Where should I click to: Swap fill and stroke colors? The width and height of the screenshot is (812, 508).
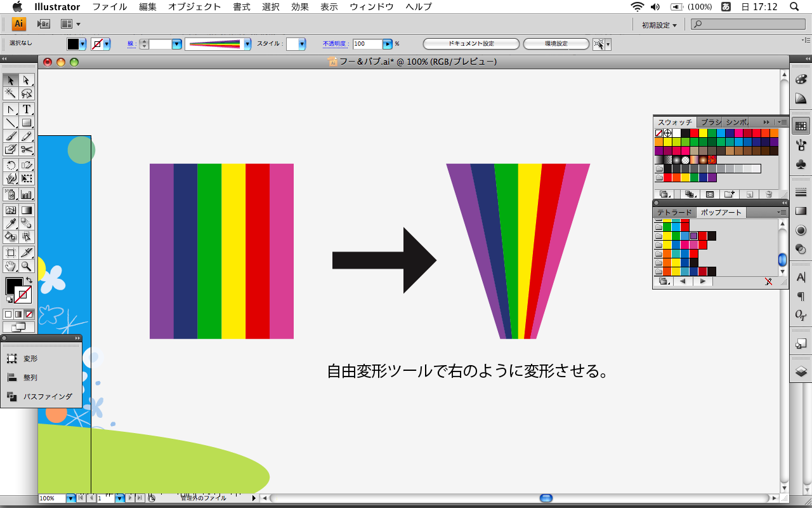pyautogui.click(x=29, y=280)
